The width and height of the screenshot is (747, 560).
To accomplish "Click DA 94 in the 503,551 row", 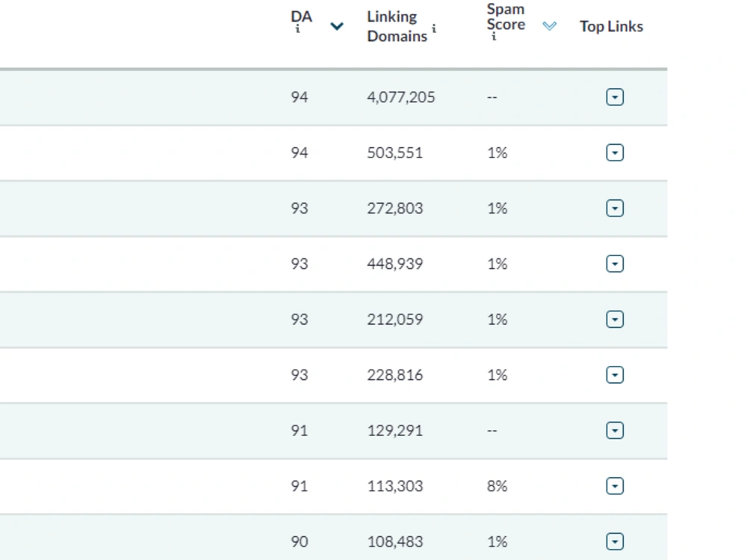I will coord(300,153).
